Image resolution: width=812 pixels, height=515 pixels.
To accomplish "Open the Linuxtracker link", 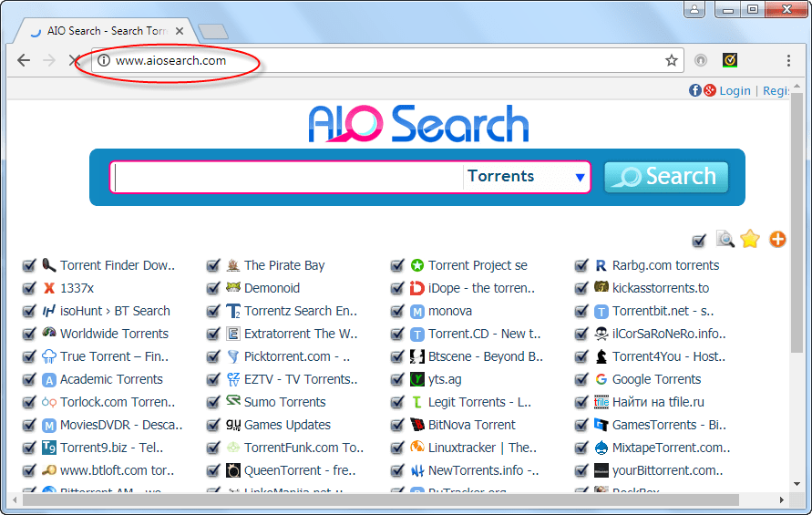I will pos(482,448).
